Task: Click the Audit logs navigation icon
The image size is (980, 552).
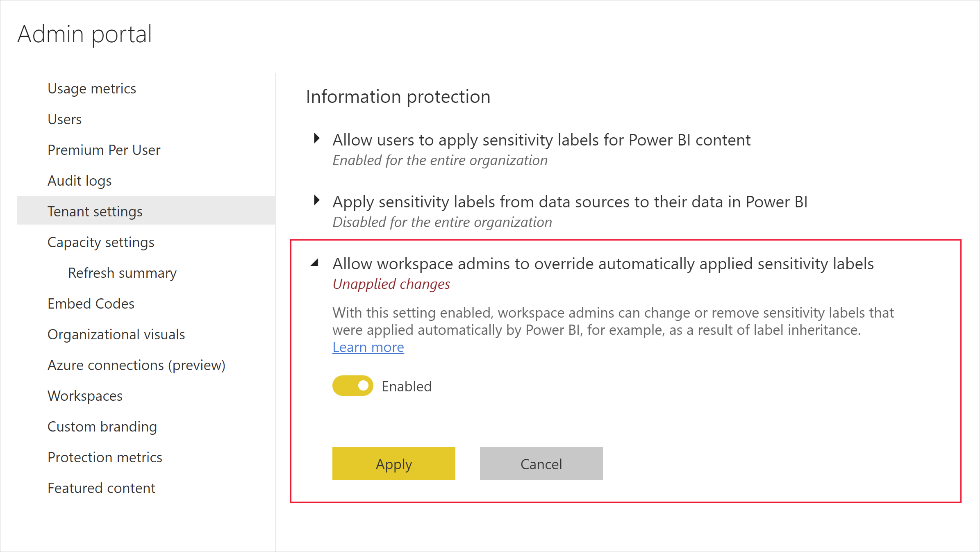Action: 80,180
